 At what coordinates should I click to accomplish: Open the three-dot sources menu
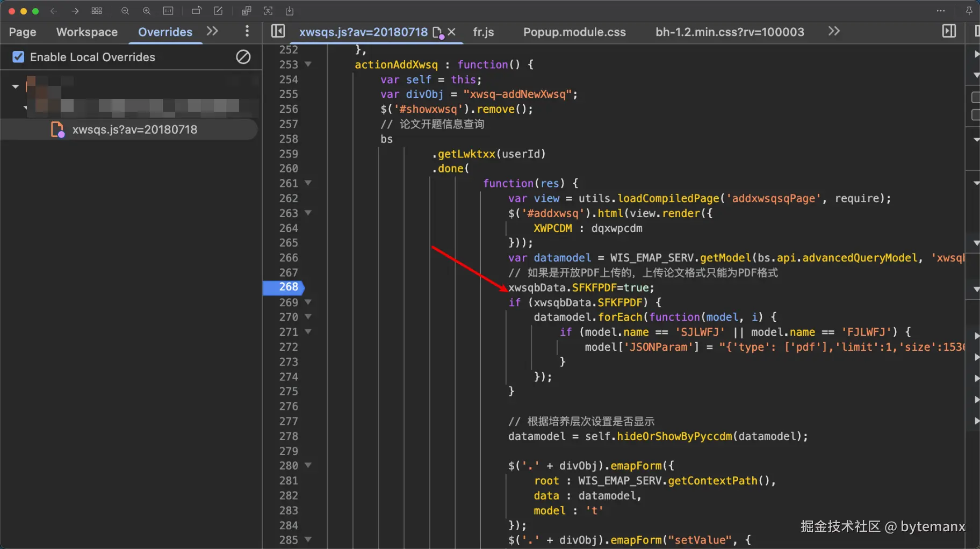click(247, 31)
